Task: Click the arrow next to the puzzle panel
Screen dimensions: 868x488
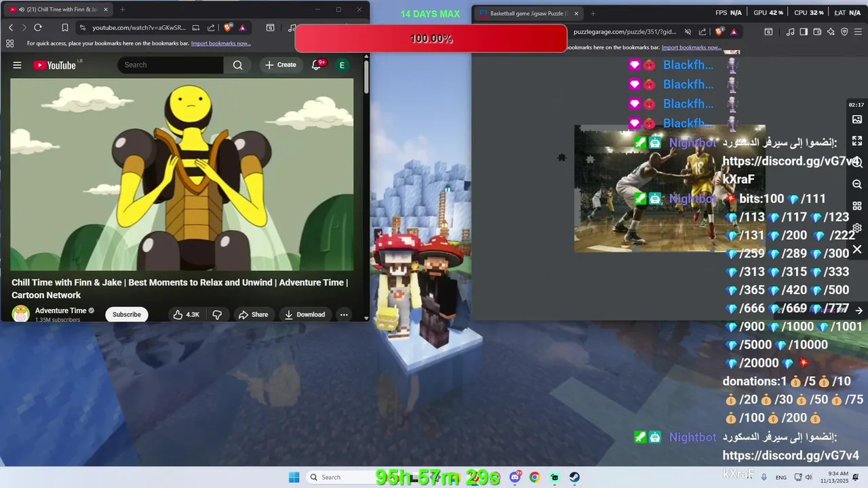Action: click(859, 310)
